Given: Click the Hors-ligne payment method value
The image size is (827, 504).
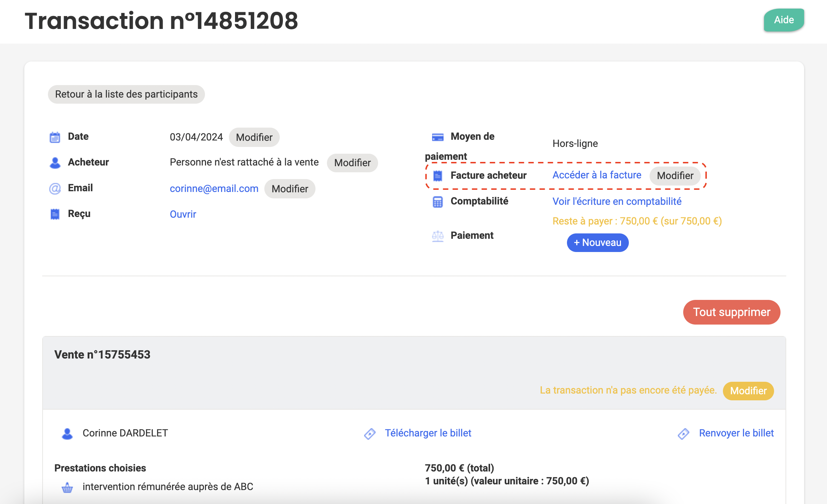Looking at the screenshot, I should pyautogui.click(x=575, y=144).
